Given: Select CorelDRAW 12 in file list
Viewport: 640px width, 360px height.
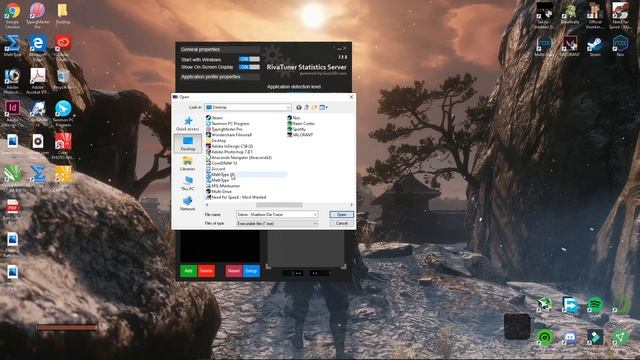Looking at the screenshot, I should (222, 163).
